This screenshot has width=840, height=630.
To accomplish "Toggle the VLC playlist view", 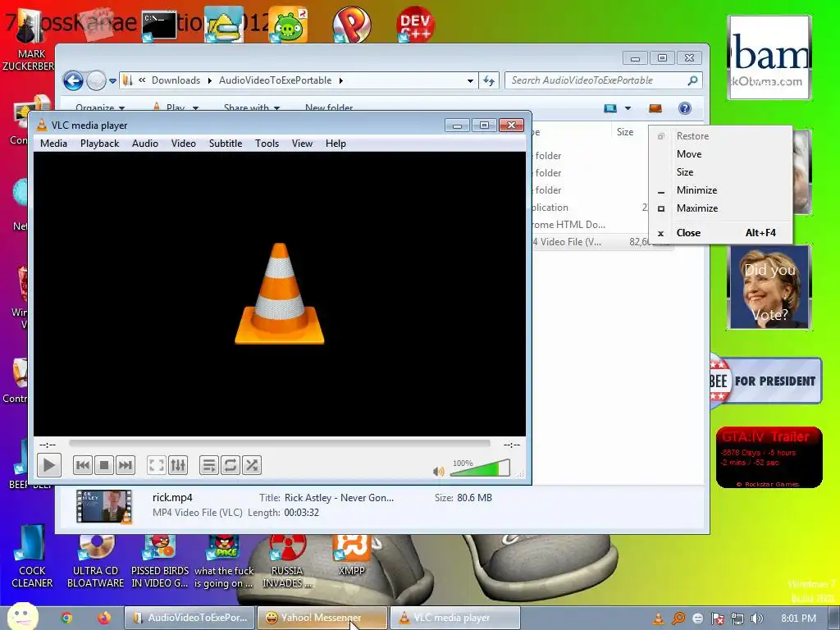I will point(209,465).
